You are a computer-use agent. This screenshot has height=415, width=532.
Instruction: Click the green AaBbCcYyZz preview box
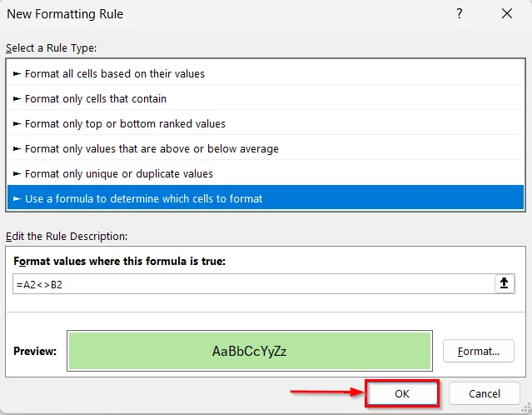tap(250, 351)
